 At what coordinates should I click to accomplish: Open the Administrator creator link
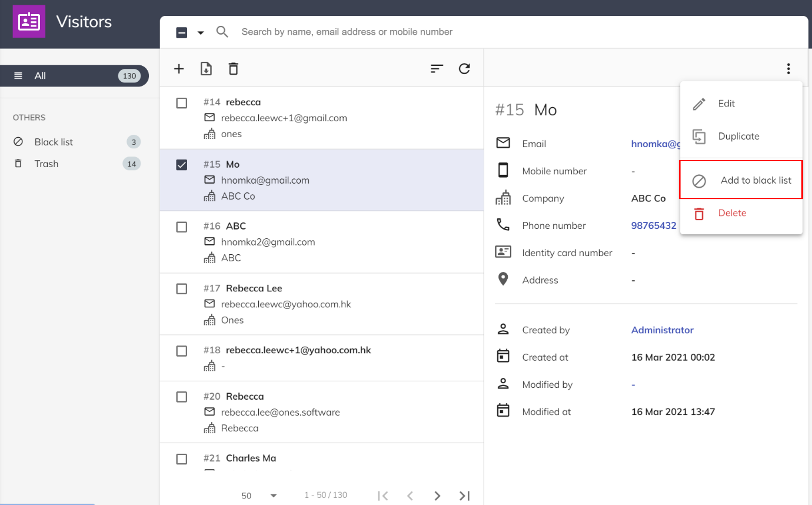(662, 330)
